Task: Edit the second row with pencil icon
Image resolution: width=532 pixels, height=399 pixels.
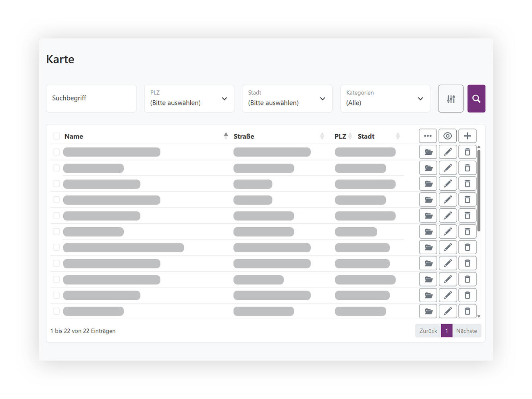Action: 448,168
